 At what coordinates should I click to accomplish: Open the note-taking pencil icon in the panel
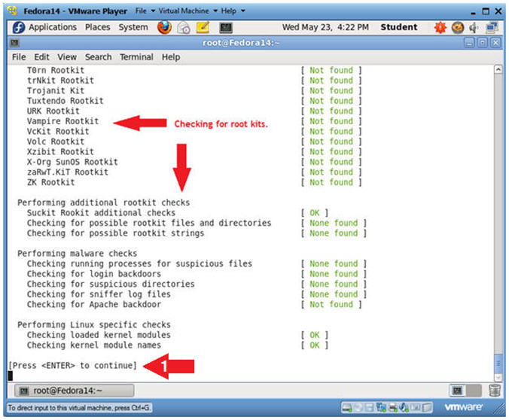(203, 27)
